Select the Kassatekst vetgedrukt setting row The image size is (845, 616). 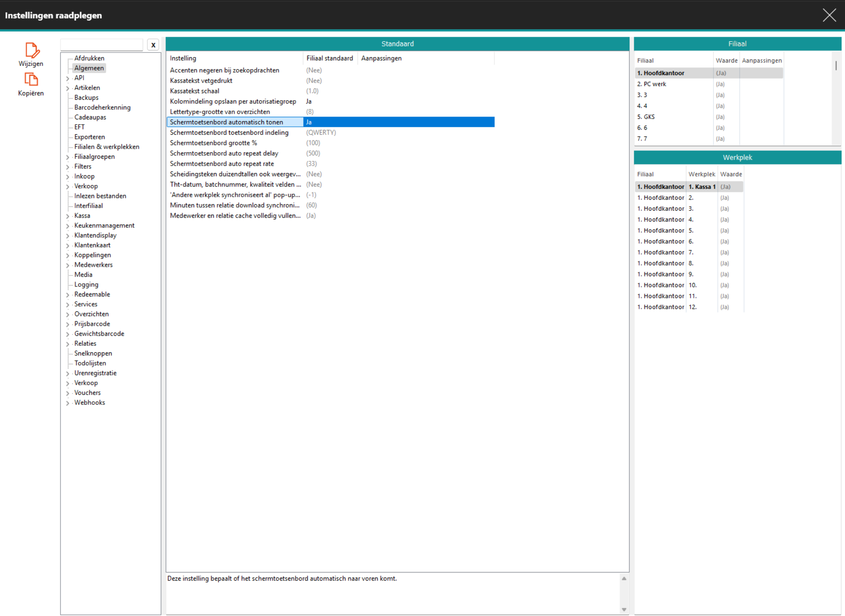click(201, 80)
